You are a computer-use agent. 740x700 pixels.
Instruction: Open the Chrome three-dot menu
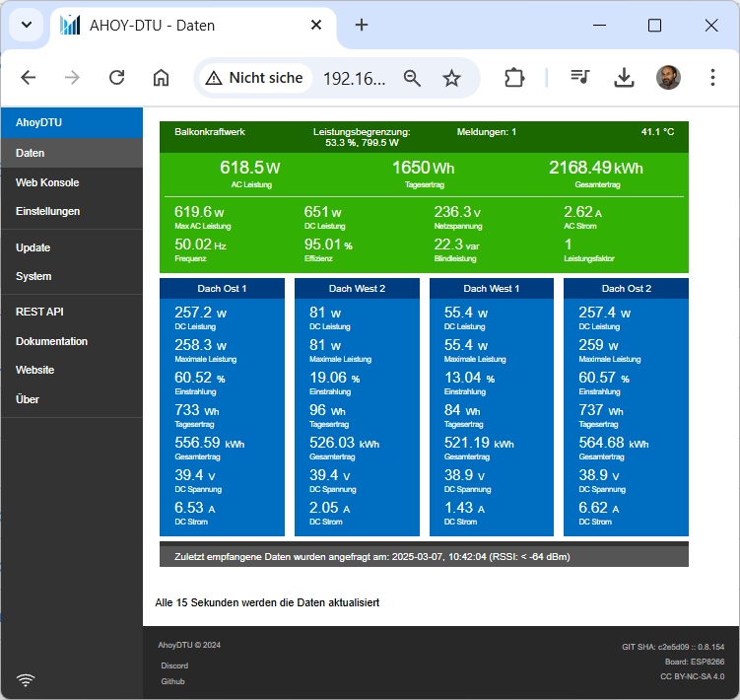(712, 78)
